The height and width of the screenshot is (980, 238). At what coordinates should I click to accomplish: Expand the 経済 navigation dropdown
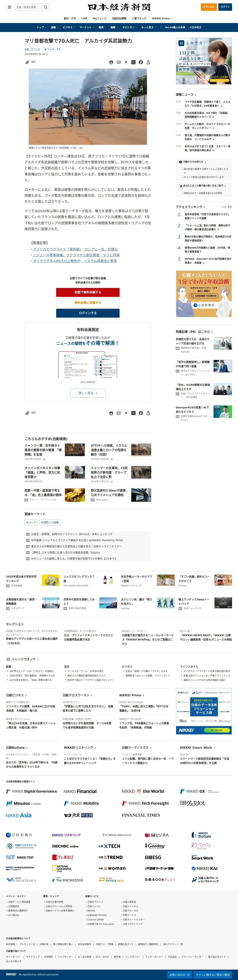(103, 27)
